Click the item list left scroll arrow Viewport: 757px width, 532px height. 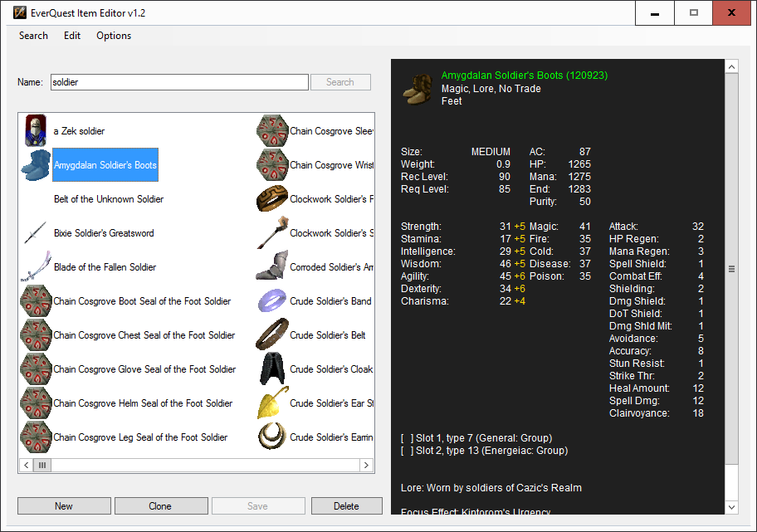coord(26,466)
